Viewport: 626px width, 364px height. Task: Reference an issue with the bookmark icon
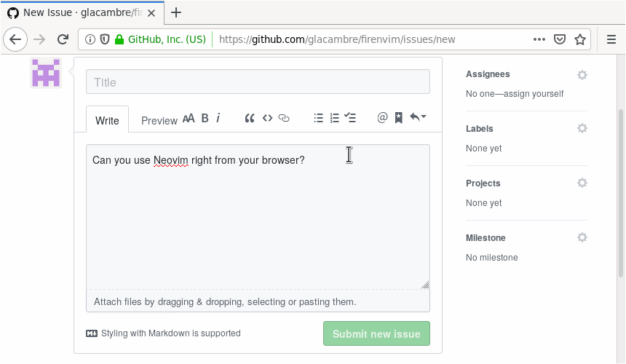pyautogui.click(x=398, y=118)
